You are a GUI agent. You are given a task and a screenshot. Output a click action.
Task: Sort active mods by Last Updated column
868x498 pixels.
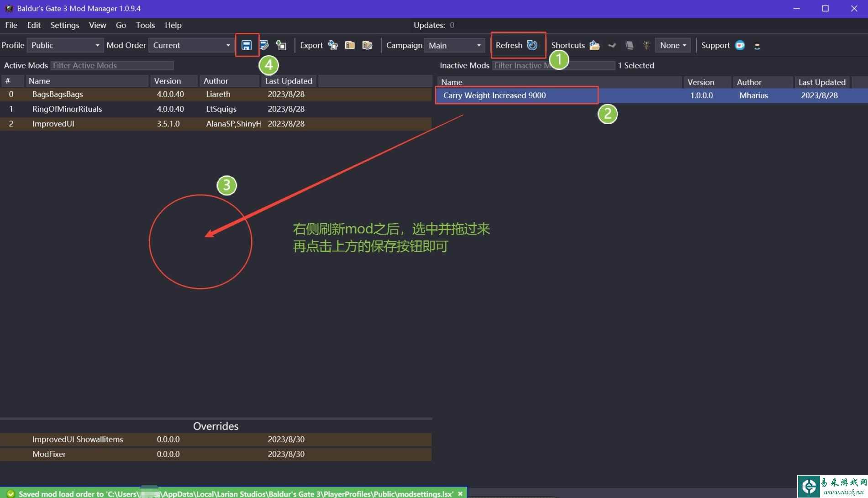pyautogui.click(x=289, y=81)
